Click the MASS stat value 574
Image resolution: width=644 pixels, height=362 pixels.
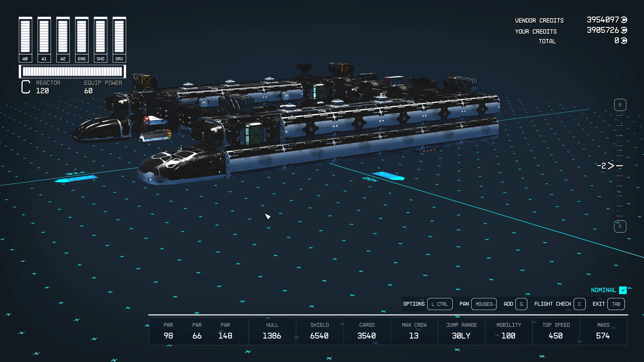(x=603, y=336)
